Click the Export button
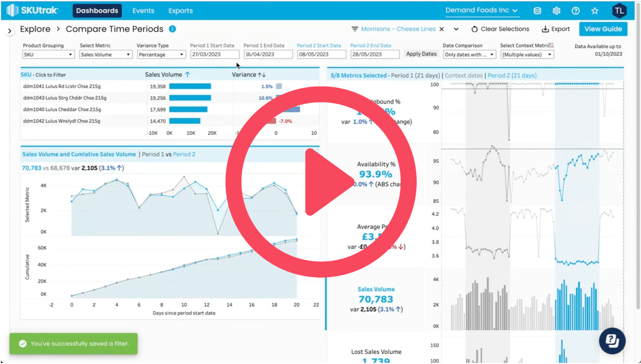 click(556, 29)
